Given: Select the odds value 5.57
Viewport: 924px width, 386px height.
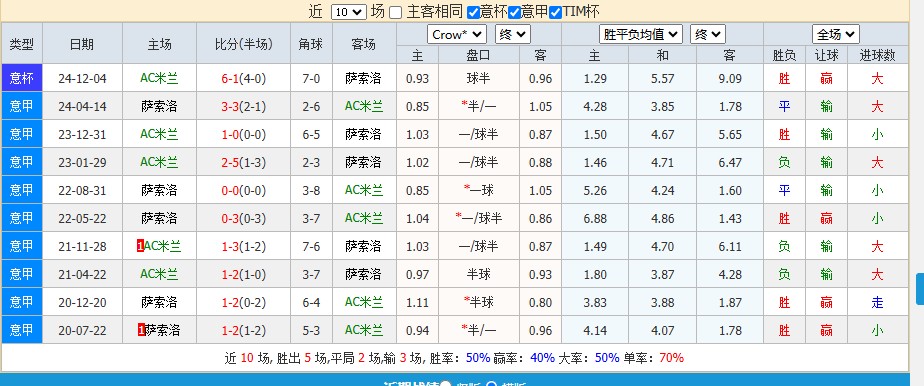Looking at the screenshot, I should (x=662, y=78).
